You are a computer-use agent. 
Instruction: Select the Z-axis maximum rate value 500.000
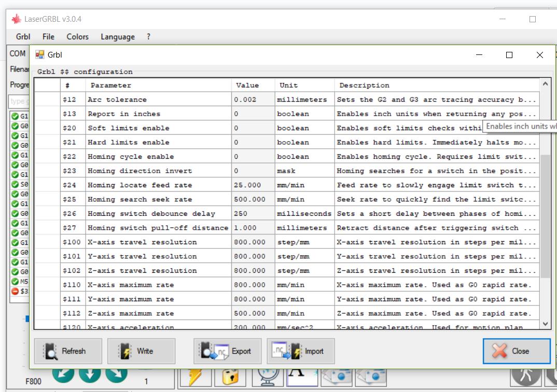coord(253,313)
